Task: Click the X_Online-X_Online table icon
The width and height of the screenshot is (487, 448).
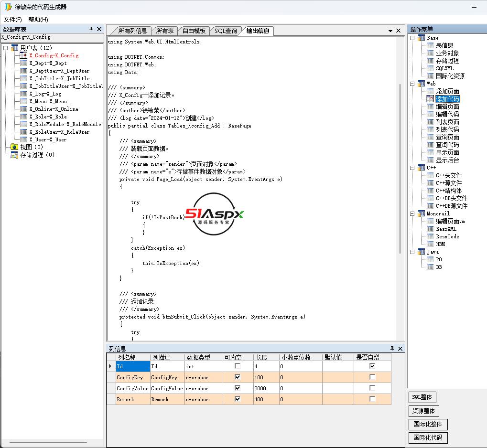Action: coord(23,109)
